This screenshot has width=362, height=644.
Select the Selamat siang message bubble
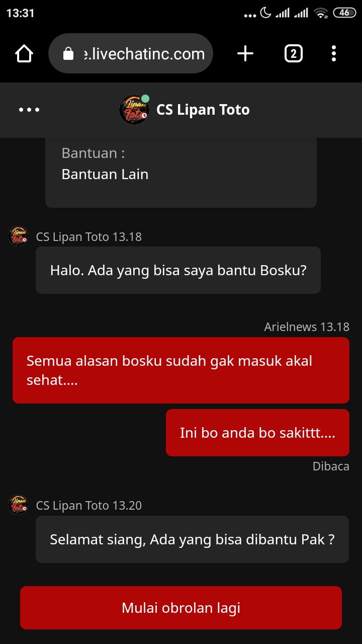point(192,539)
